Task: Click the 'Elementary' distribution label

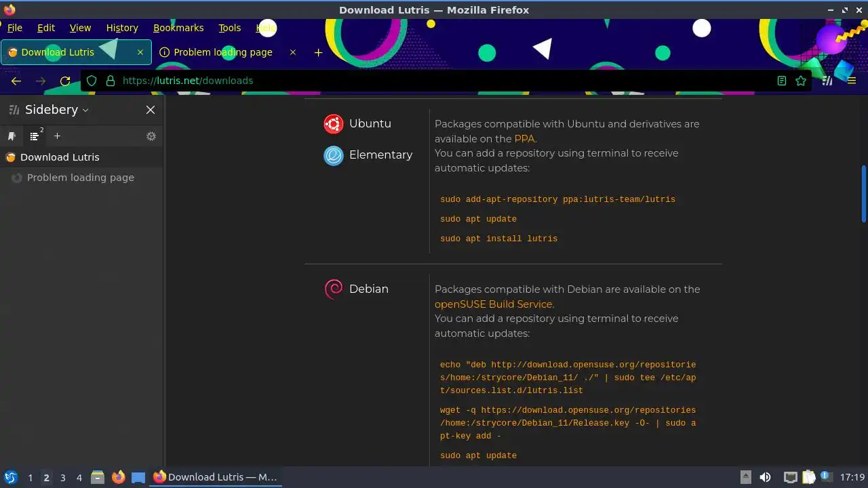Action: [x=380, y=155]
